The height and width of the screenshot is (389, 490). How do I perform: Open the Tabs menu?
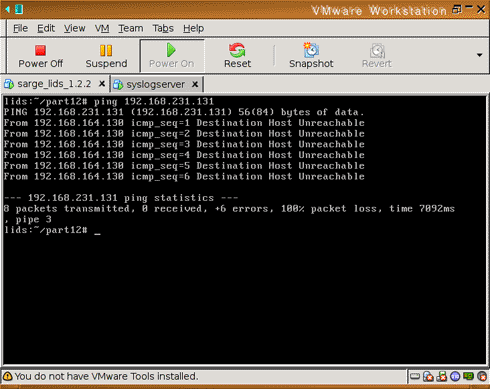163,28
